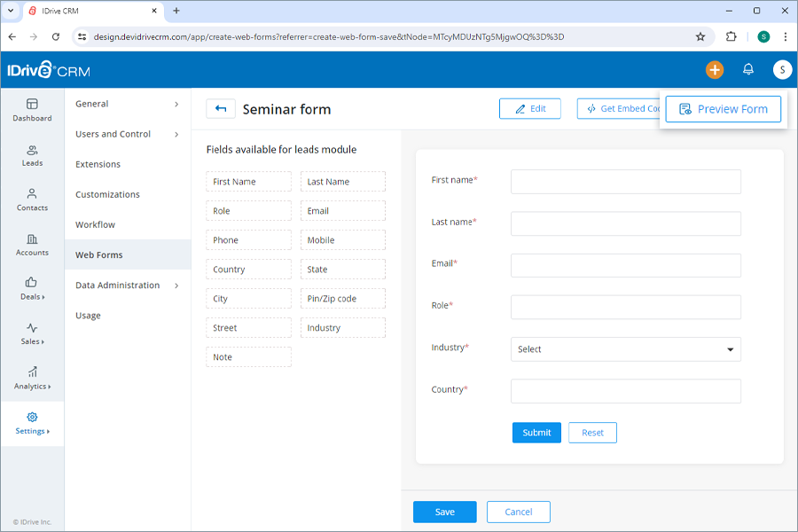The image size is (798, 532).
Task: Go back using the return arrow
Action: pyautogui.click(x=220, y=108)
